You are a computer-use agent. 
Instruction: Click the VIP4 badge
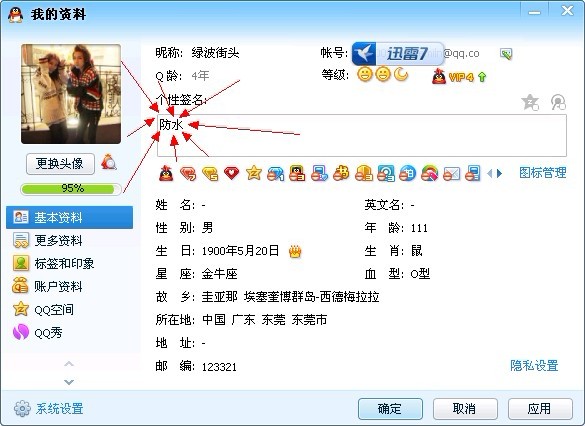click(460, 77)
